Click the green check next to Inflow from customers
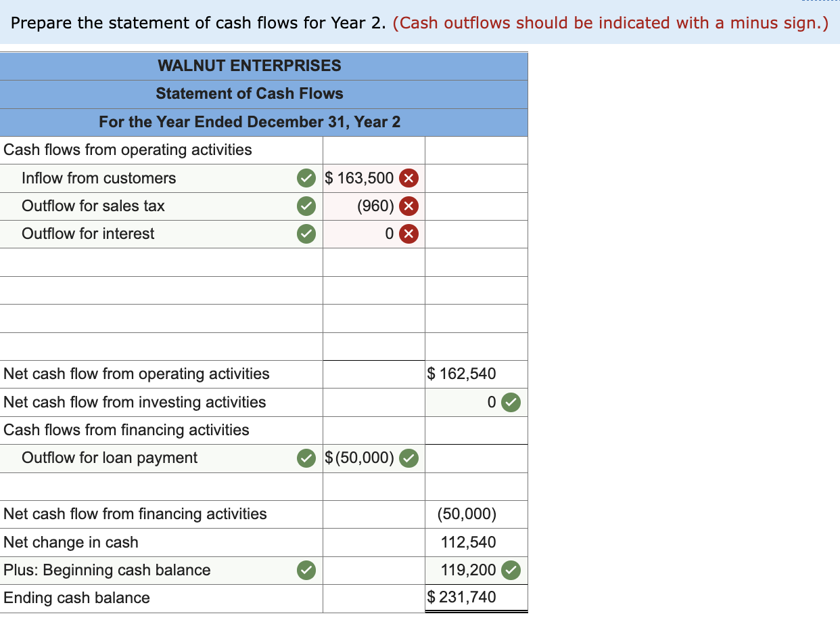The height and width of the screenshot is (620, 840). [306, 178]
